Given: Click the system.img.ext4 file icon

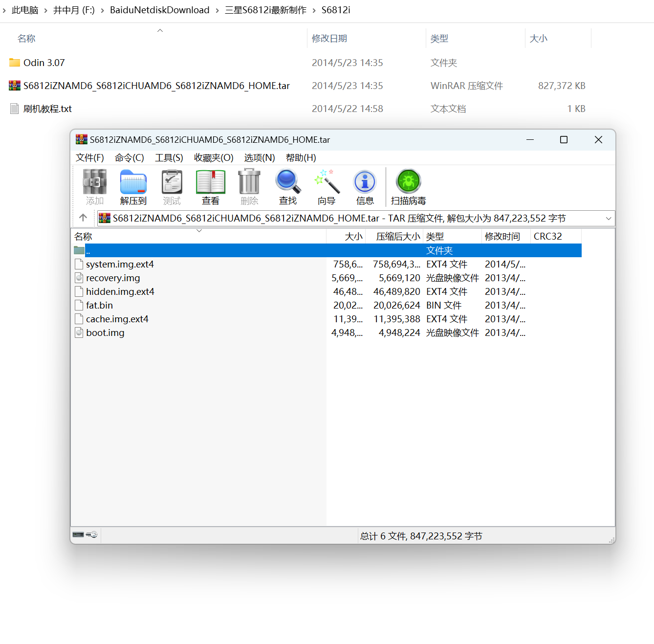Looking at the screenshot, I should [79, 264].
